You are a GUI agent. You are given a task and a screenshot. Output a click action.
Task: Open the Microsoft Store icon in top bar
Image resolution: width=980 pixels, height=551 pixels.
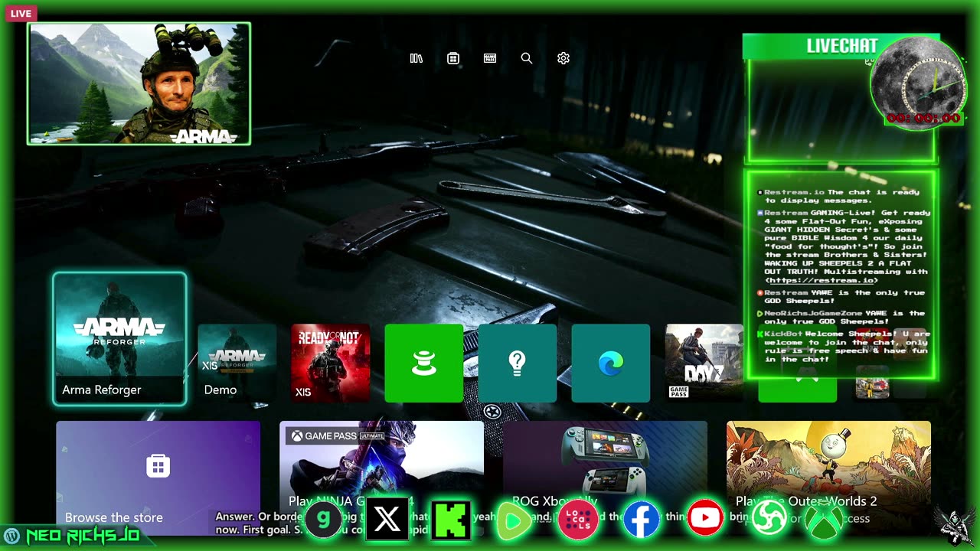pyautogui.click(x=453, y=58)
